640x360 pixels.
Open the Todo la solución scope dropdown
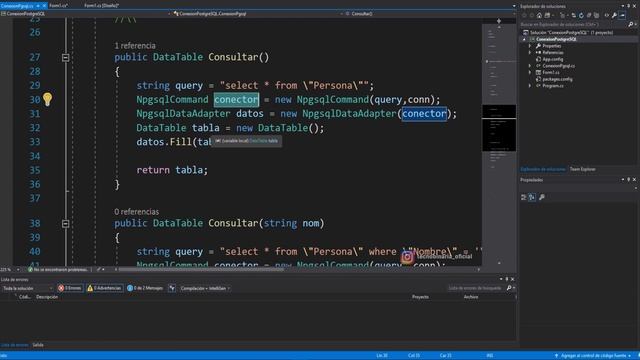pyautogui.click(x=27, y=288)
